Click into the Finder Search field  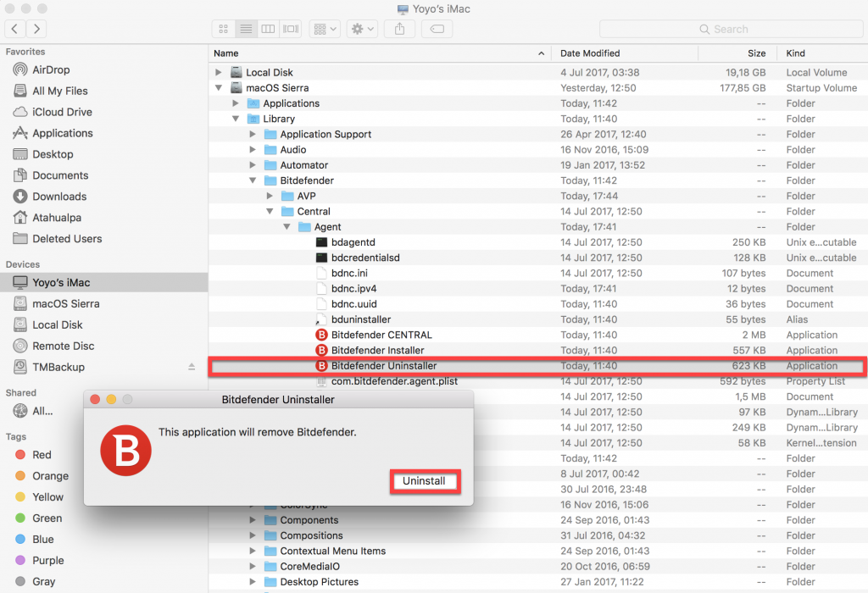pos(731,29)
